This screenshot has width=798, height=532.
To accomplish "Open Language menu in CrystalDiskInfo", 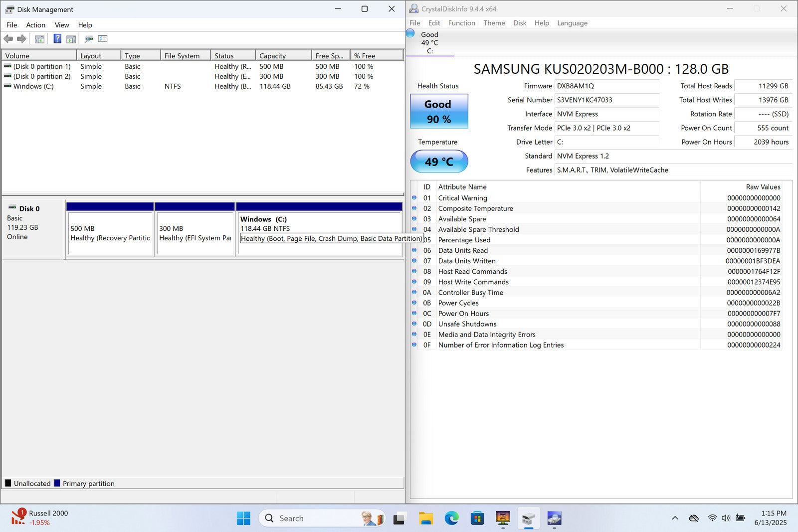I will pyautogui.click(x=572, y=23).
